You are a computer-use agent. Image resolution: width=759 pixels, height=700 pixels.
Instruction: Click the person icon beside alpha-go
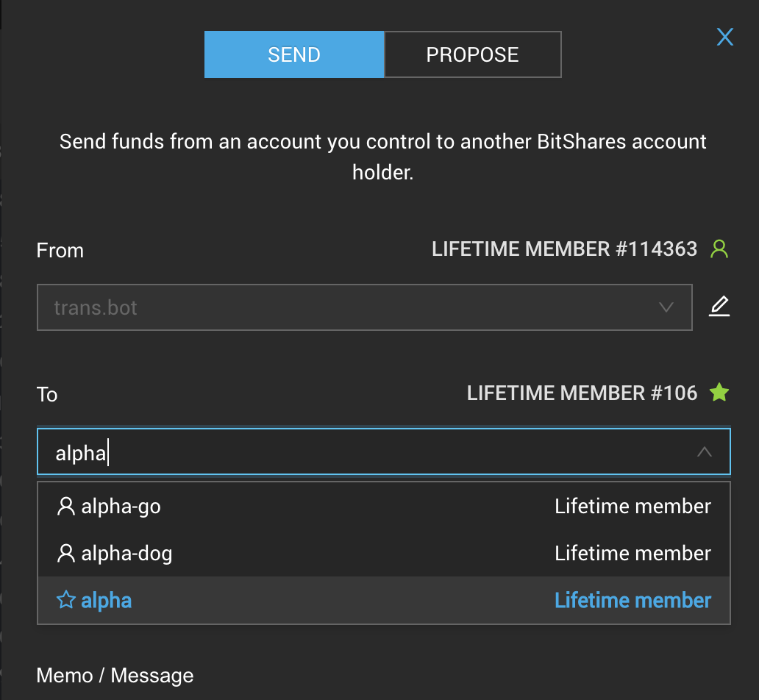pos(66,507)
